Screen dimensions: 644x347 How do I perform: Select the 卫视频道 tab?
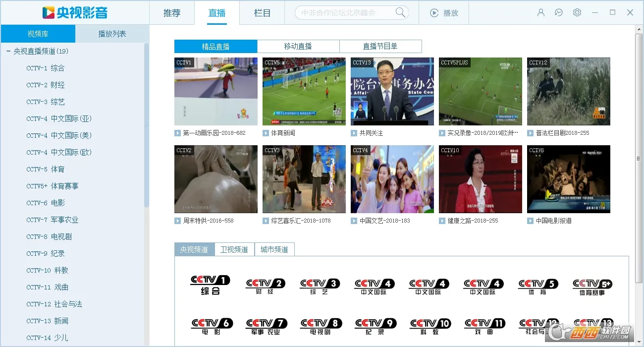point(234,249)
